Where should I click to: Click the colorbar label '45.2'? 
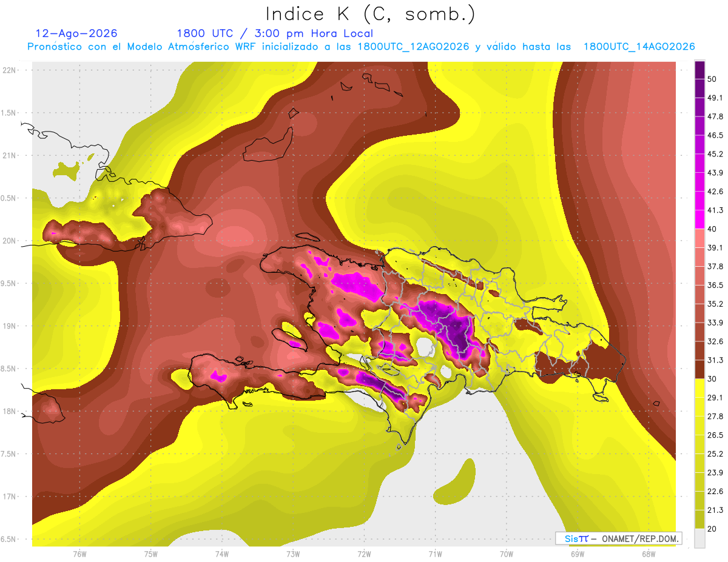(715, 154)
